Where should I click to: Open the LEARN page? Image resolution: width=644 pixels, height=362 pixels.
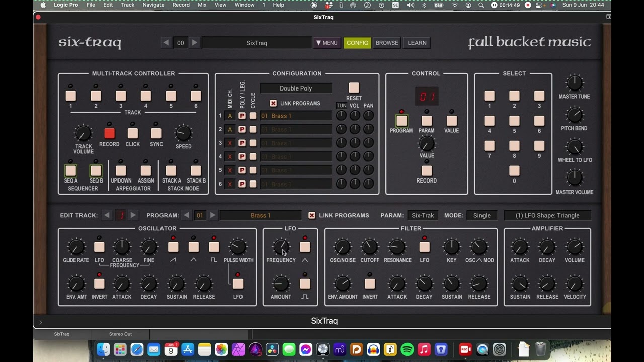(417, 43)
